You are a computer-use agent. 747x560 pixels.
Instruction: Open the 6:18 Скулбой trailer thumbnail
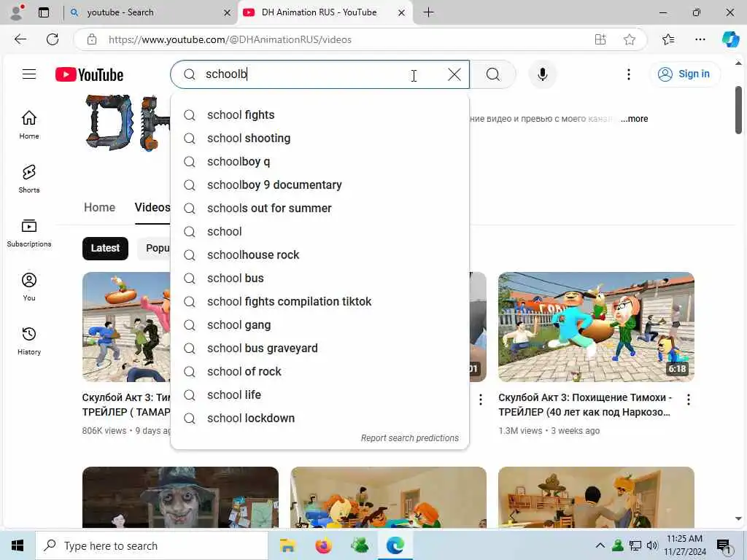[x=596, y=327]
